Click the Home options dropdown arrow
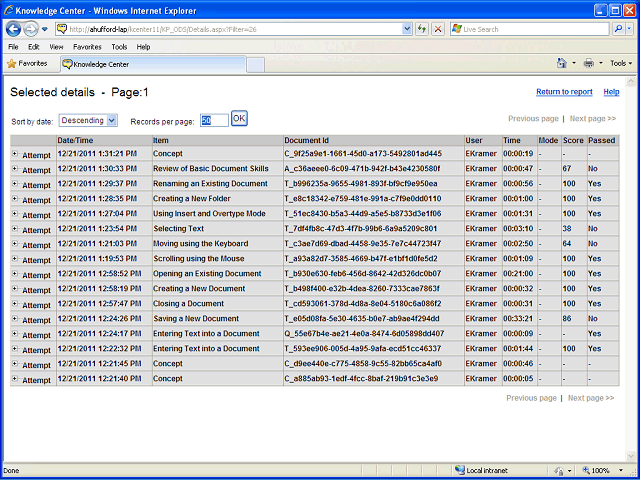The height and width of the screenshot is (480, 640). pos(574,63)
